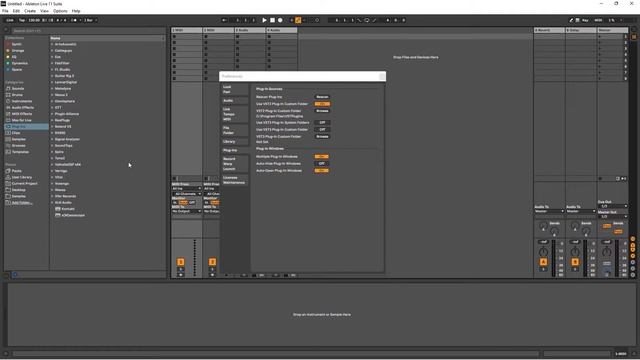
Task: Expand the FabFilter plug-in folder
Action: pyautogui.click(x=52, y=63)
